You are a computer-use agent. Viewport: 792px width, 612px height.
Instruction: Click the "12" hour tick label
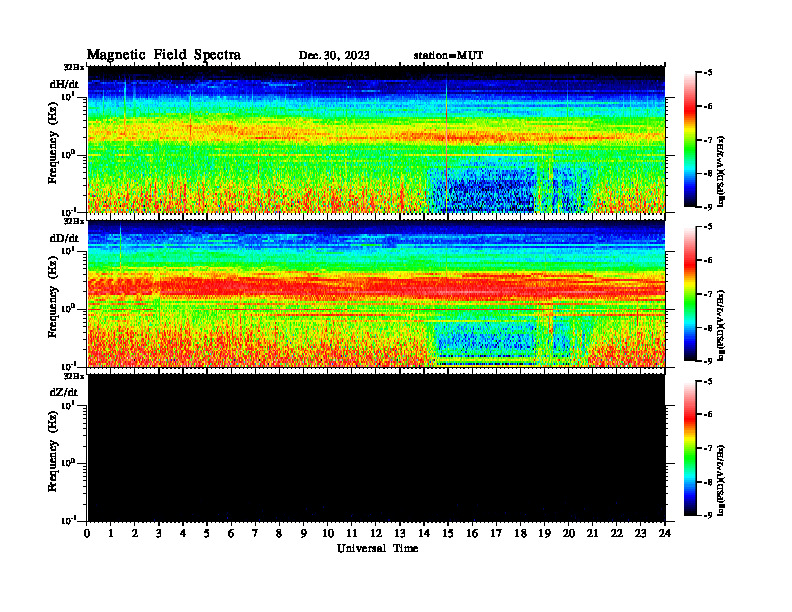click(x=376, y=533)
